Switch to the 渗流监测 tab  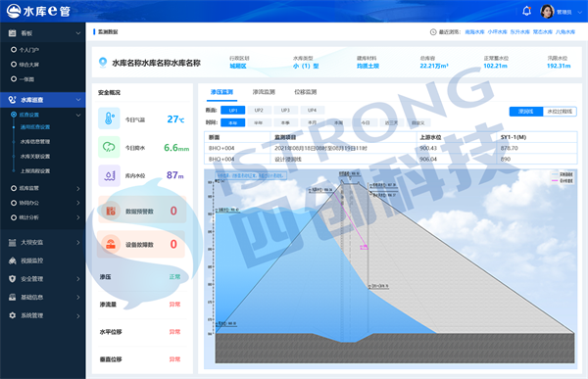point(264,92)
